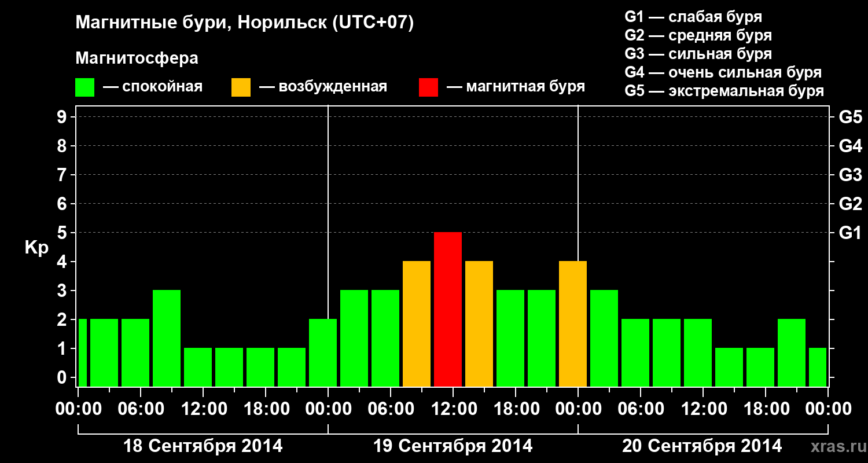Click the '18:00' time label above 19 Сентября
The image size is (868, 463).
[516, 409]
